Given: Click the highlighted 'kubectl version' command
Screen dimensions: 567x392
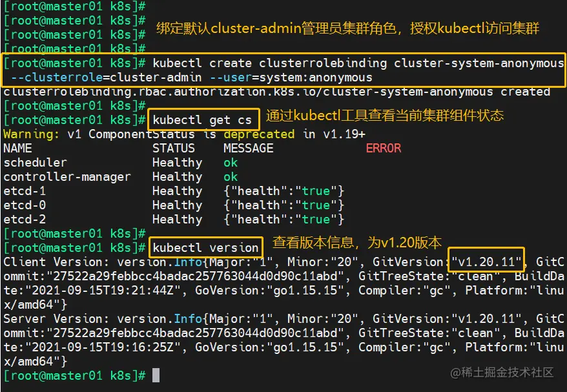Looking at the screenshot, I should click(x=205, y=247).
